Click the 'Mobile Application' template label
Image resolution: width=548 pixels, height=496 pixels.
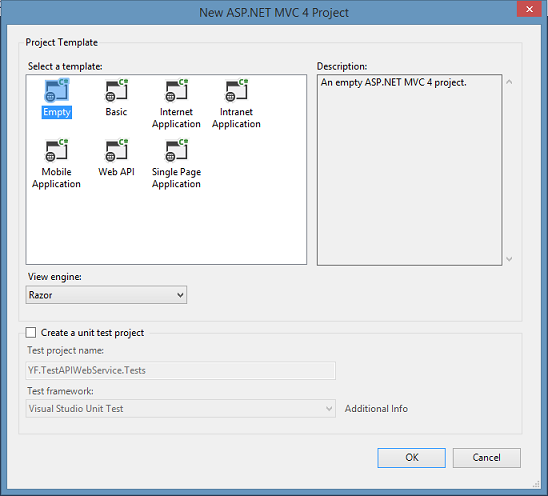56,178
